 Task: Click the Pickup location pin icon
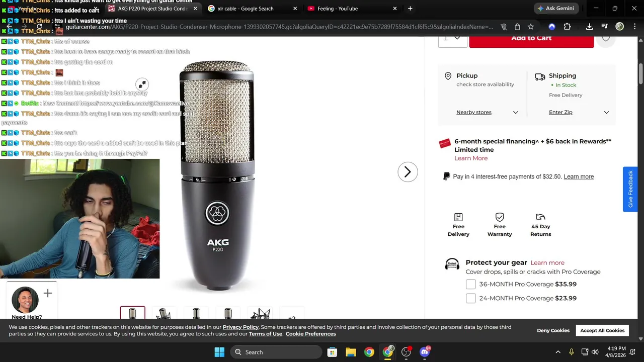(448, 76)
